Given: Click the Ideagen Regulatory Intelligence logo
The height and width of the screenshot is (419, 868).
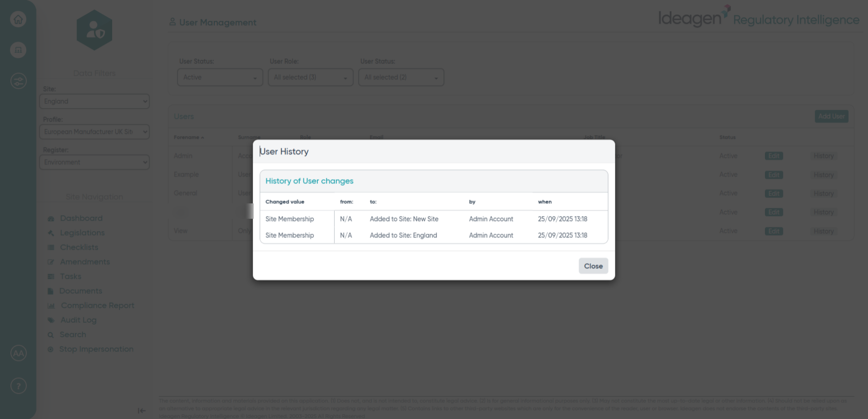Looking at the screenshot, I should click(x=759, y=17).
